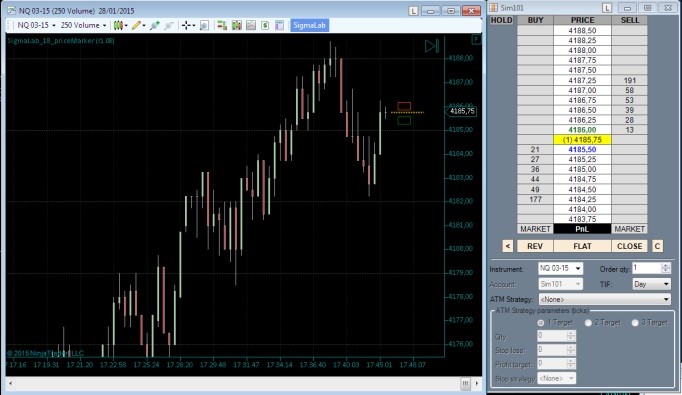This screenshot has height=395, width=682.
Task: Select the pencil drawing tools icon
Action: [x=137, y=26]
